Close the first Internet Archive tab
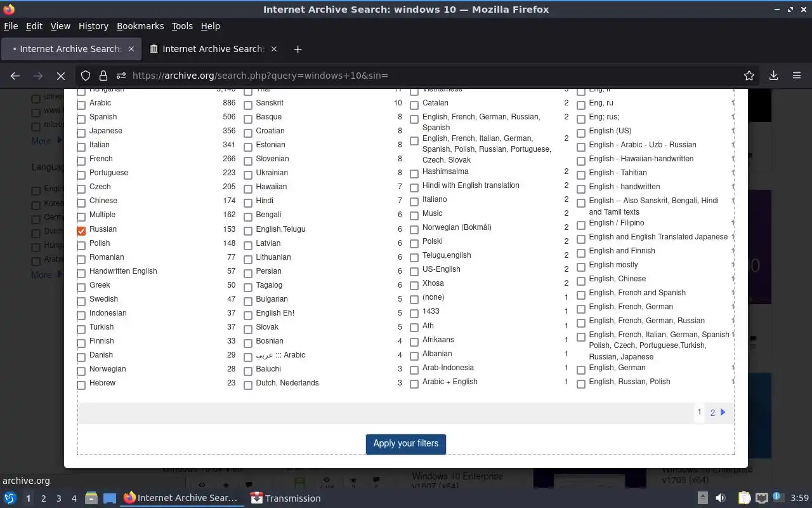This screenshot has height=508, width=812. [131, 49]
